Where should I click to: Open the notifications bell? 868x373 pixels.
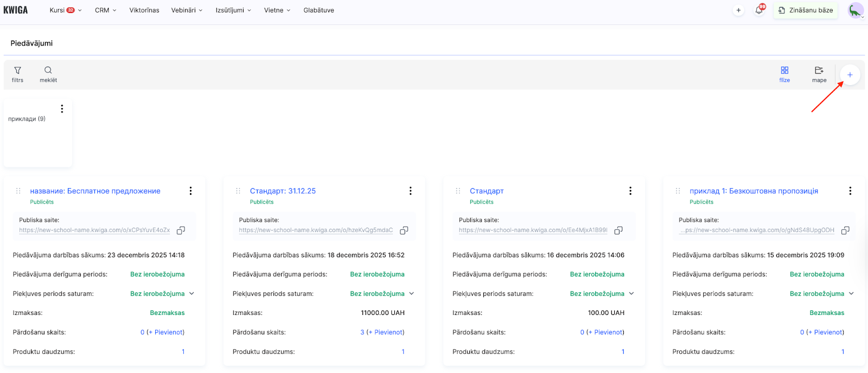point(759,10)
